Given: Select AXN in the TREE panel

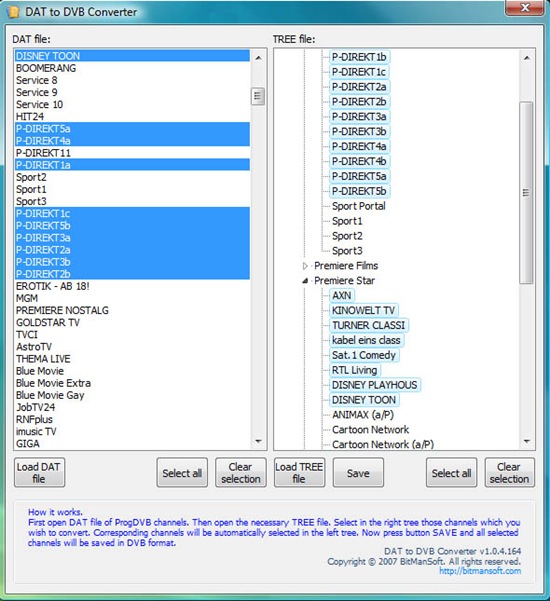Looking at the screenshot, I should (x=342, y=296).
